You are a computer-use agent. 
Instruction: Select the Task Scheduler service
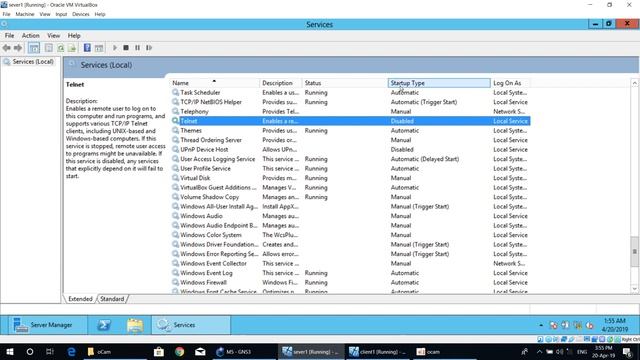pos(351,93)
